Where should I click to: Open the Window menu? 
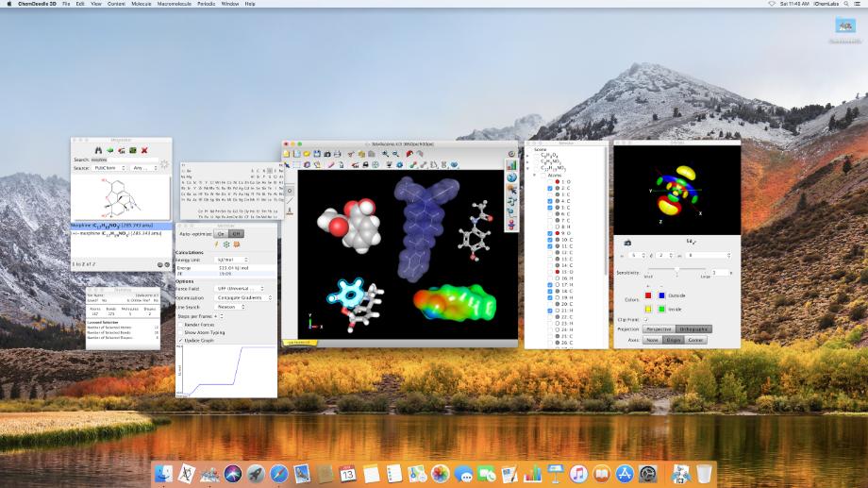click(x=230, y=4)
